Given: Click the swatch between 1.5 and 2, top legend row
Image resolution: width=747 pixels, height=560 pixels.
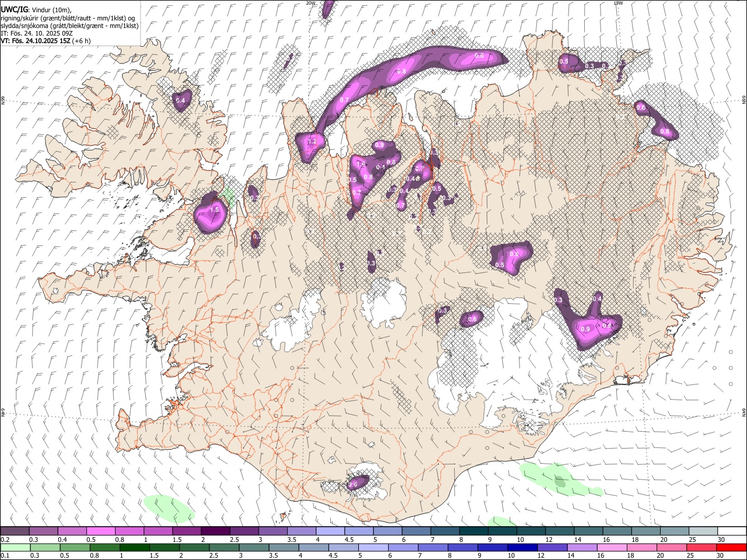Looking at the screenshot, I should click(x=187, y=531).
